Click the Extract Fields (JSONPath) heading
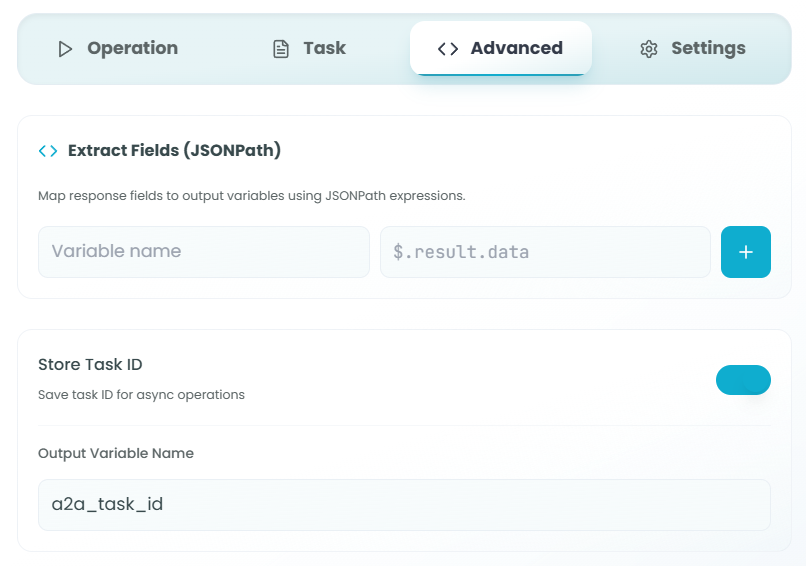Image resolution: width=806 pixels, height=566 pixels. 174,151
